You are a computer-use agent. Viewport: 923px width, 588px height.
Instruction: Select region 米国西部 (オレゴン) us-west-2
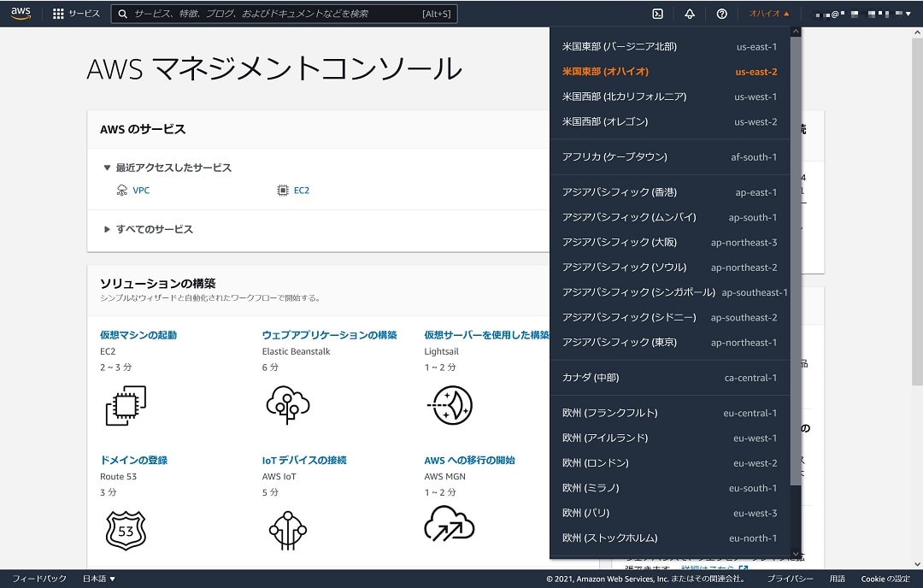tap(669, 122)
